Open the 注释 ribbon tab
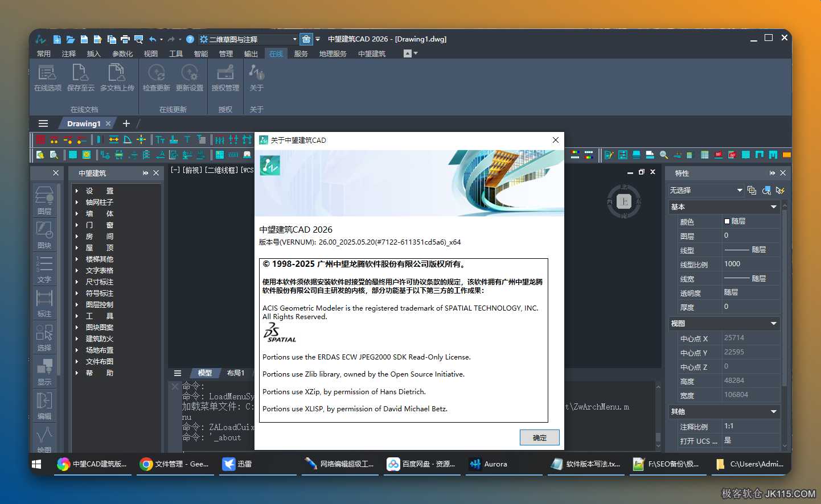The width and height of the screenshot is (821, 504). (x=69, y=53)
